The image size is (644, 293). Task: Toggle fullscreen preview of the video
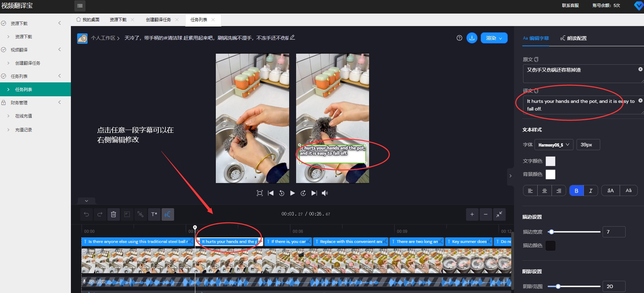click(x=260, y=193)
